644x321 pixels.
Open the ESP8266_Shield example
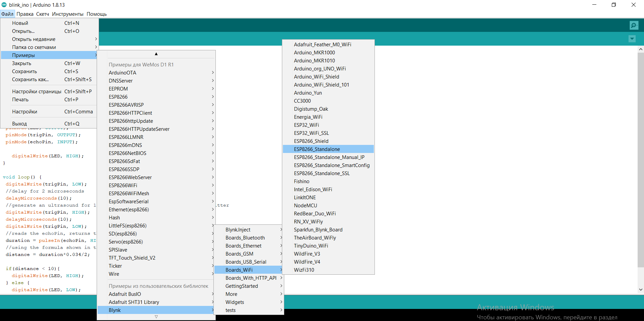coord(328,141)
